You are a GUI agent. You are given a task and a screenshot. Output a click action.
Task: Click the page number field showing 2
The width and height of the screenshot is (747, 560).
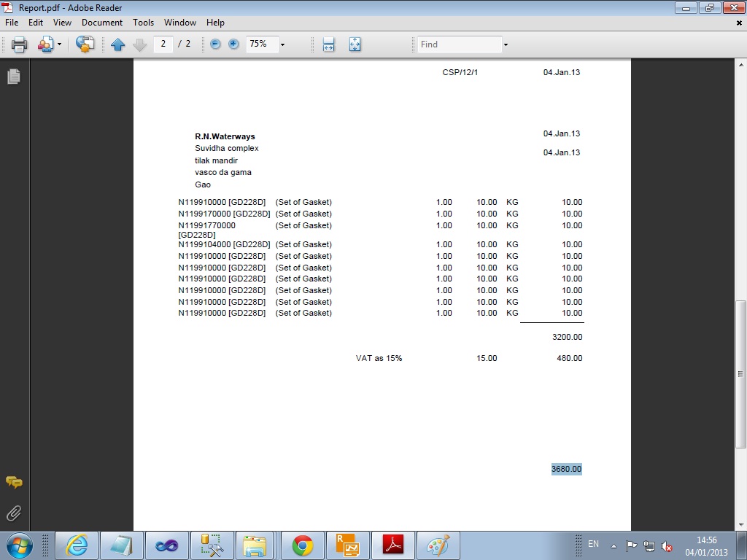point(163,44)
